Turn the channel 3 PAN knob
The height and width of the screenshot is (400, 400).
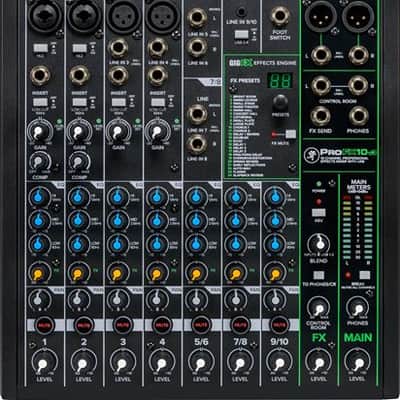point(117,299)
